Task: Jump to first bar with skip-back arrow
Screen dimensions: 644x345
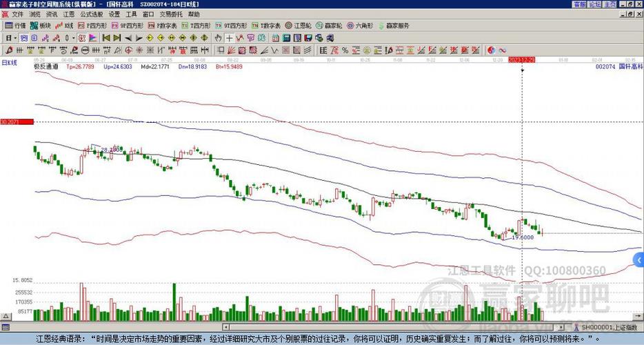Action: 106,38
